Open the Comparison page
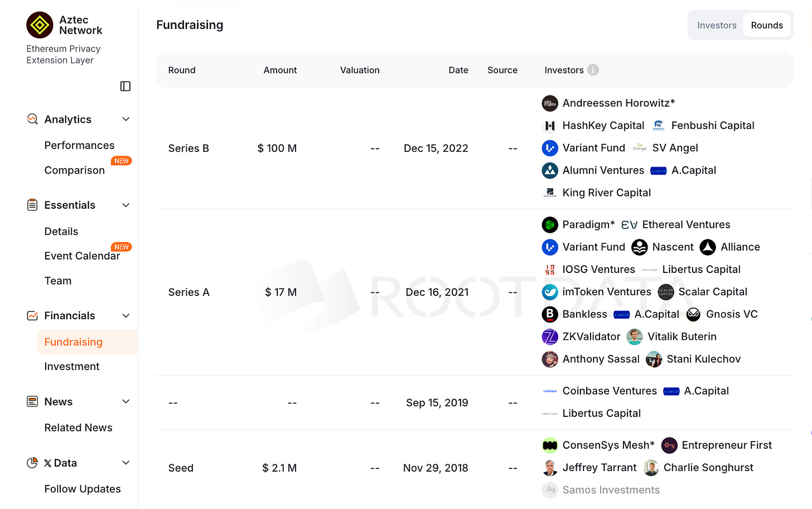Viewport: 812px width, 509px height. 75,170
